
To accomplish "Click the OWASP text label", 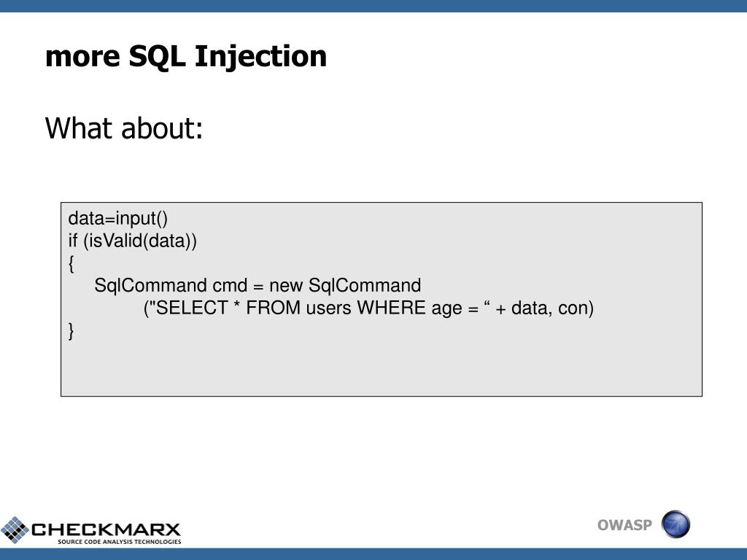I will point(624,525).
